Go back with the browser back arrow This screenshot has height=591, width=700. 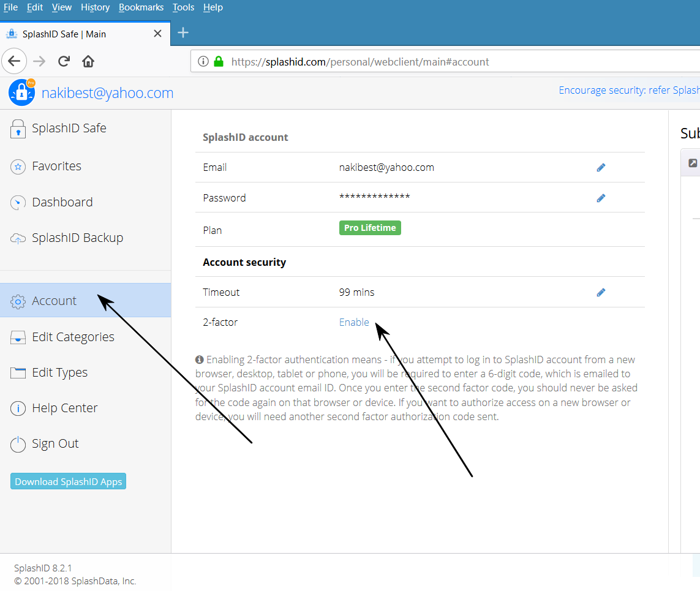point(14,61)
